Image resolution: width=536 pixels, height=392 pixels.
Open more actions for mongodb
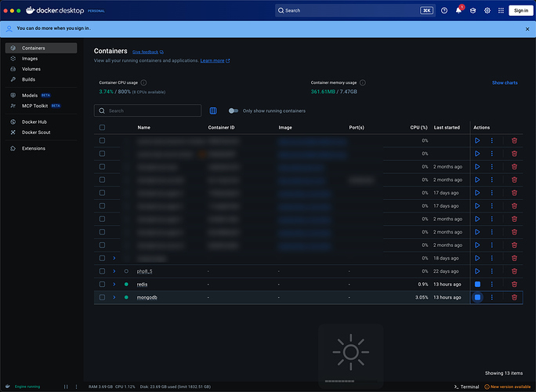point(491,297)
